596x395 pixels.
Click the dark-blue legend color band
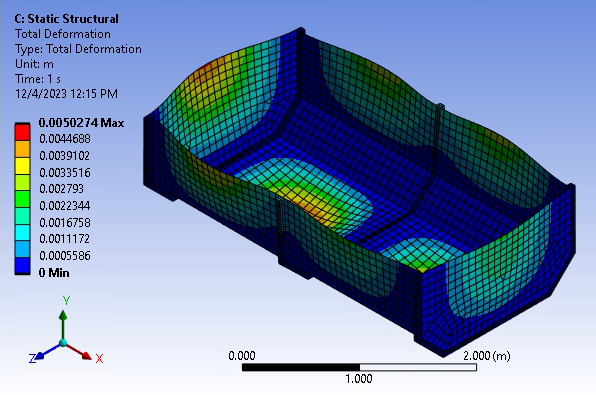point(22,266)
